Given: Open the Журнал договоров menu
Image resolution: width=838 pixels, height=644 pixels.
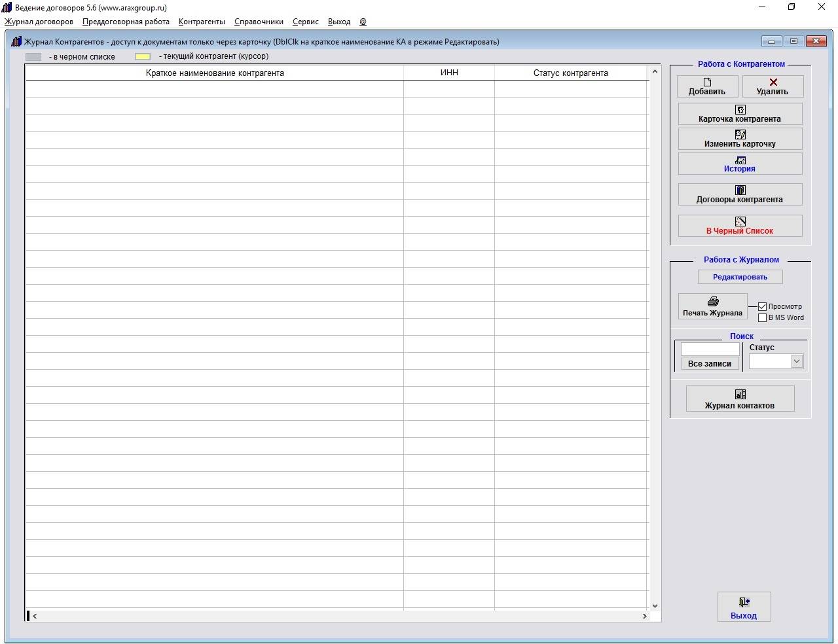Looking at the screenshot, I should (39, 22).
